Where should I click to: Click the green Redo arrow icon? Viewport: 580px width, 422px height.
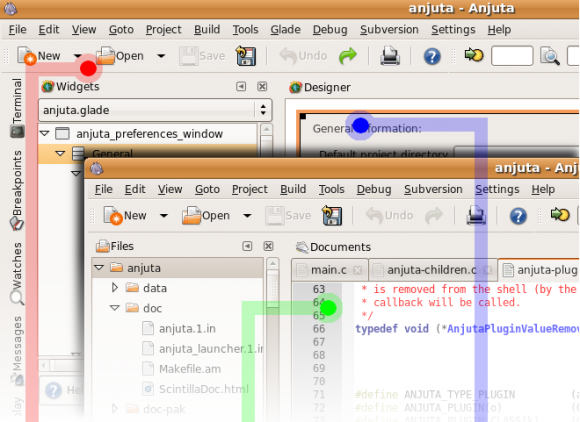click(x=348, y=56)
